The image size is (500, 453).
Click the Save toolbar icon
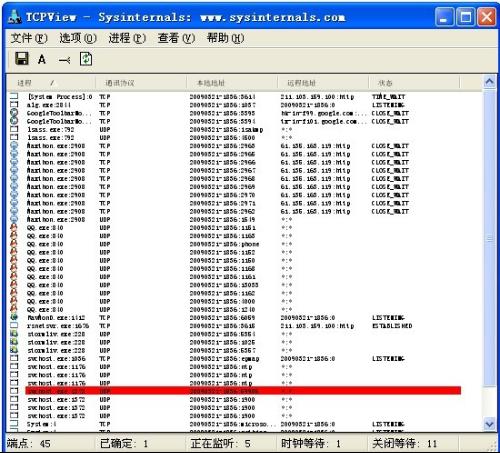tap(22, 59)
